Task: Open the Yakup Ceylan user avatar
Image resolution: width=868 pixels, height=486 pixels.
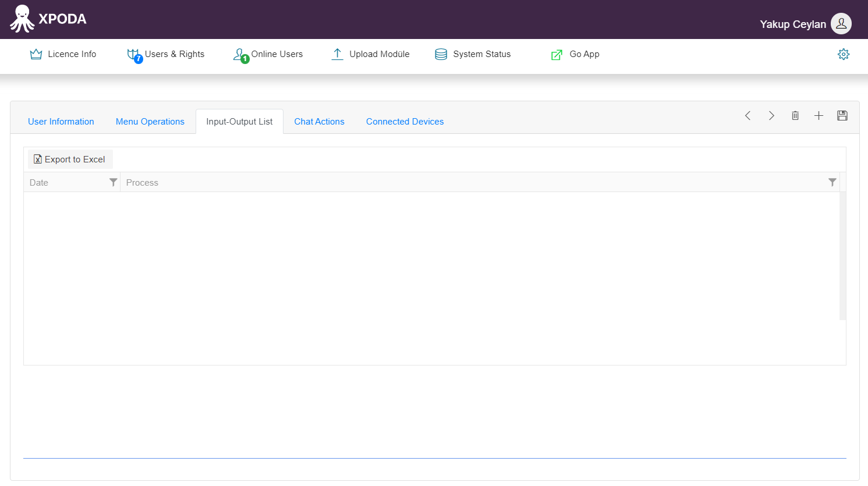Action: click(x=841, y=24)
